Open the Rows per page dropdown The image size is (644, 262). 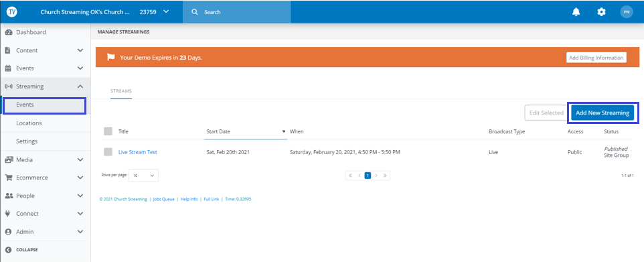click(143, 175)
